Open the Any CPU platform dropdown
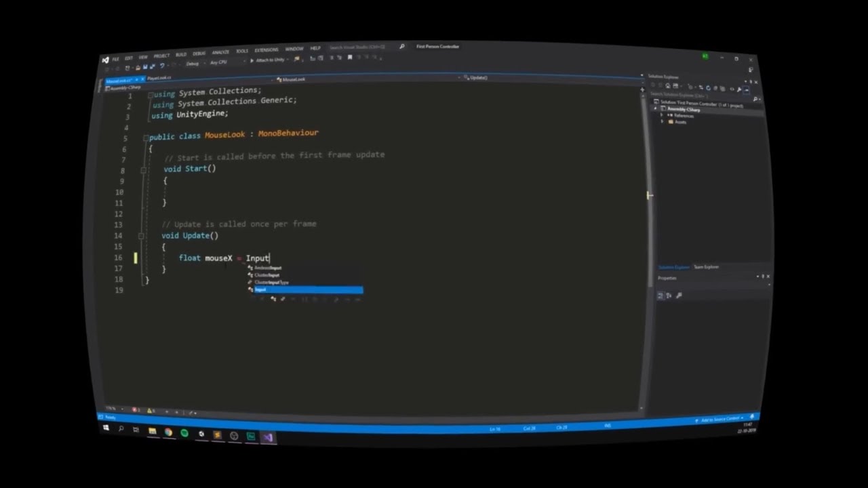The width and height of the screenshot is (868, 488). pyautogui.click(x=229, y=62)
